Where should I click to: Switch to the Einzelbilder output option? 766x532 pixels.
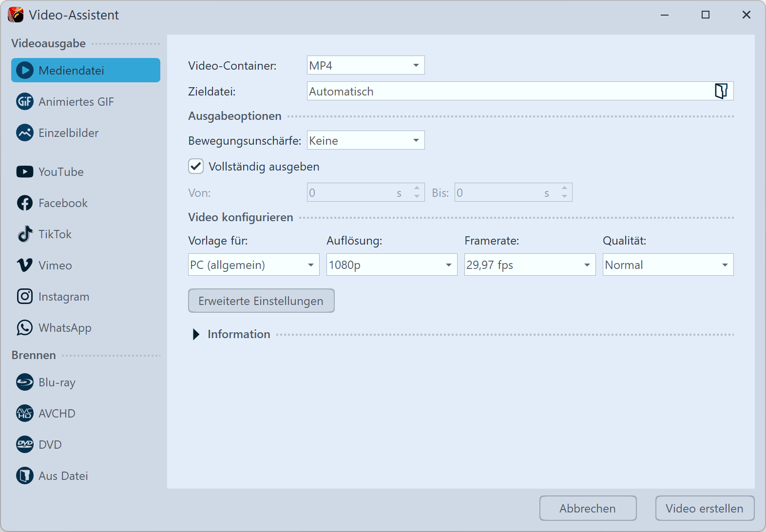coord(68,133)
